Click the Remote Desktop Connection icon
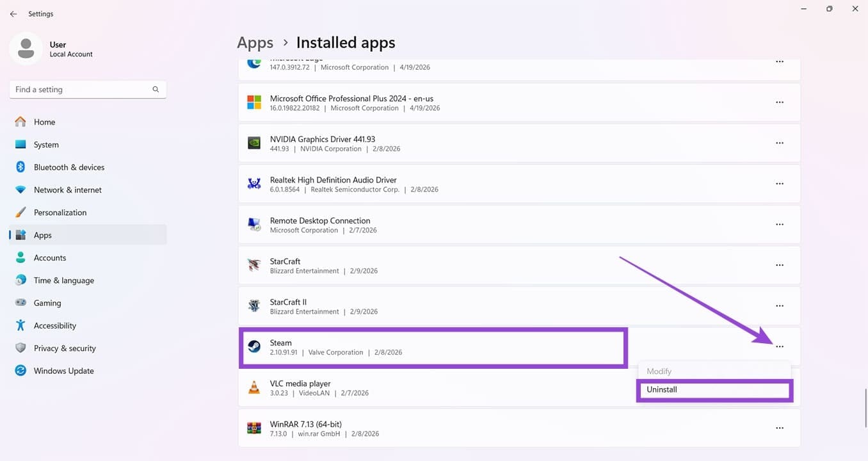This screenshot has width=868, height=461. click(254, 225)
